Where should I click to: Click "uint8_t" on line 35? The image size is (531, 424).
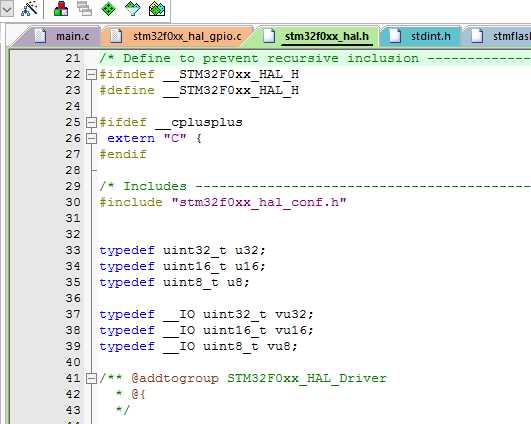[191, 282]
